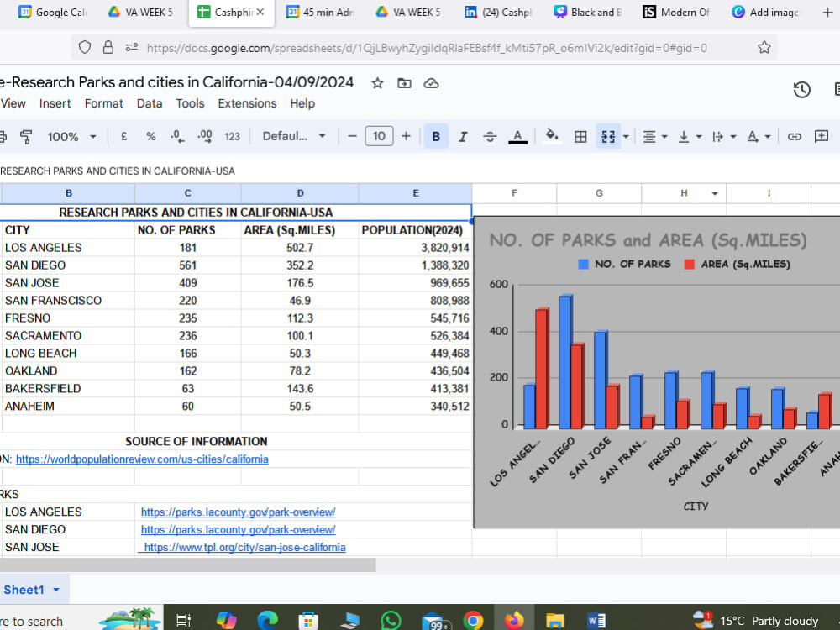Viewport: 840px width, 630px height.
Task: Select cell SAN FRANSCISCO
Action: pyautogui.click(x=68, y=301)
